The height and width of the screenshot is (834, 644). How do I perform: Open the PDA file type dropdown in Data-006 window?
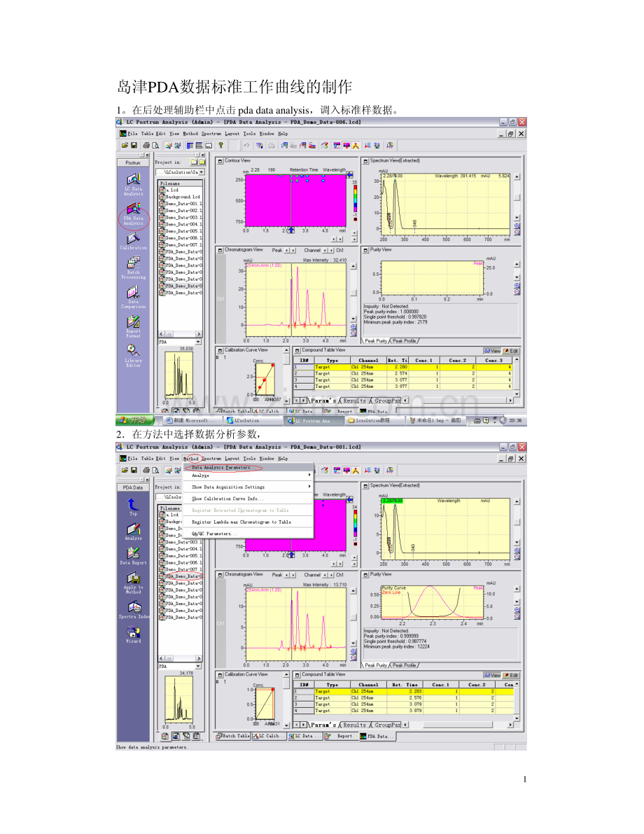pyautogui.click(x=198, y=342)
